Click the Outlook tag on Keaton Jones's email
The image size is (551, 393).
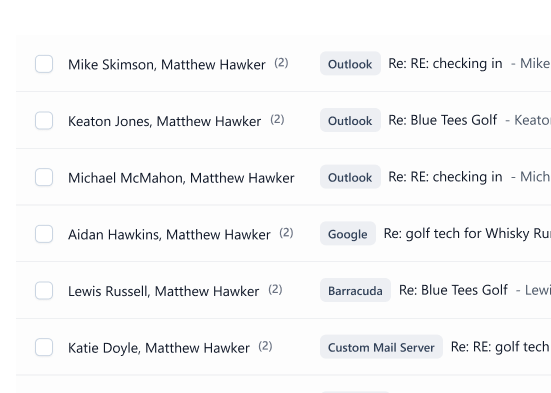(350, 120)
